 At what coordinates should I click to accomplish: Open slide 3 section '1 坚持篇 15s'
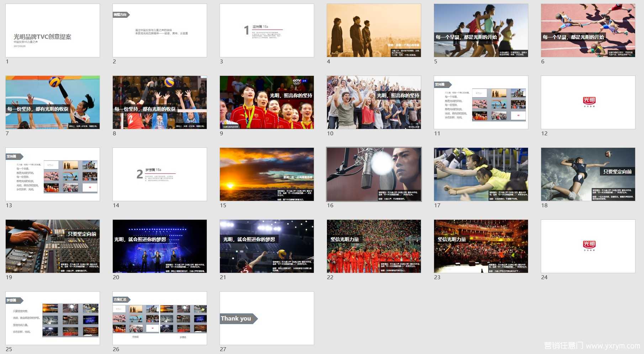pyautogui.click(x=267, y=30)
